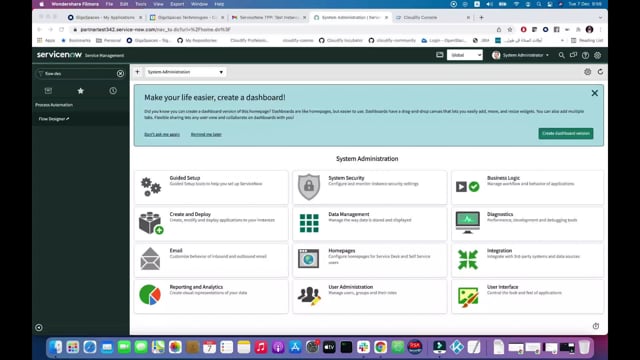Show favorites with the star icon
This screenshot has height=360, width=640.
tap(80, 91)
